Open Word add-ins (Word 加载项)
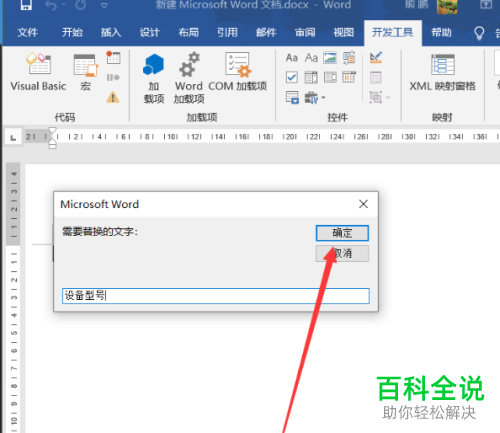Screen dimensions: 500x433 tap(189, 78)
